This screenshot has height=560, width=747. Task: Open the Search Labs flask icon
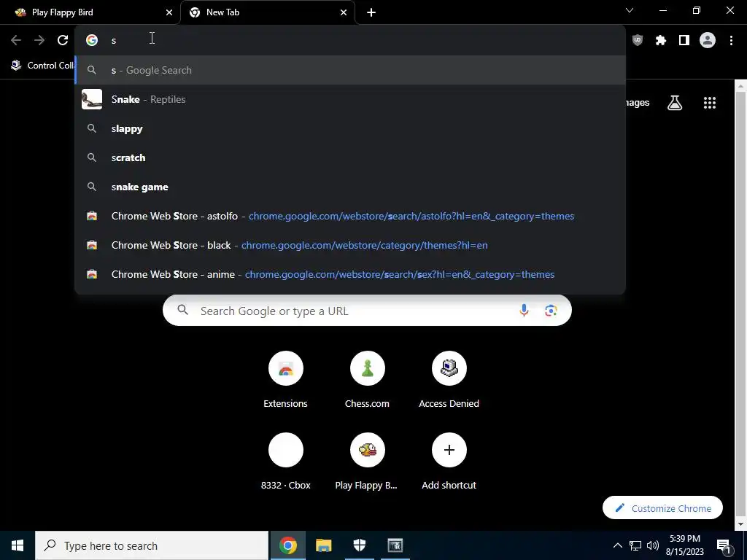coord(675,102)
